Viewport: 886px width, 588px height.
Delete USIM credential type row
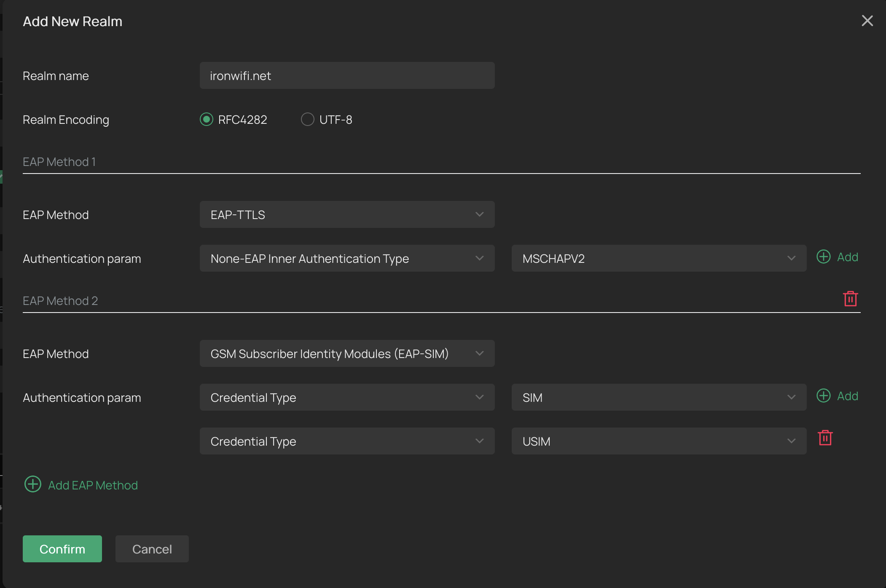(x=825, y=438)
